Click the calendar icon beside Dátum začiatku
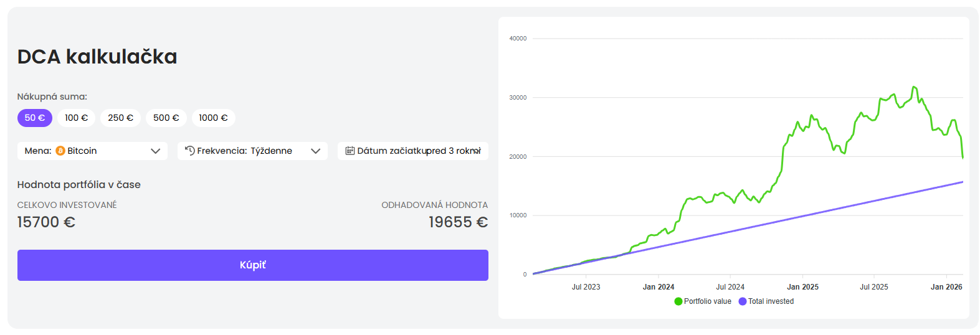Screen dimensions: 980x335 point(350,151)
